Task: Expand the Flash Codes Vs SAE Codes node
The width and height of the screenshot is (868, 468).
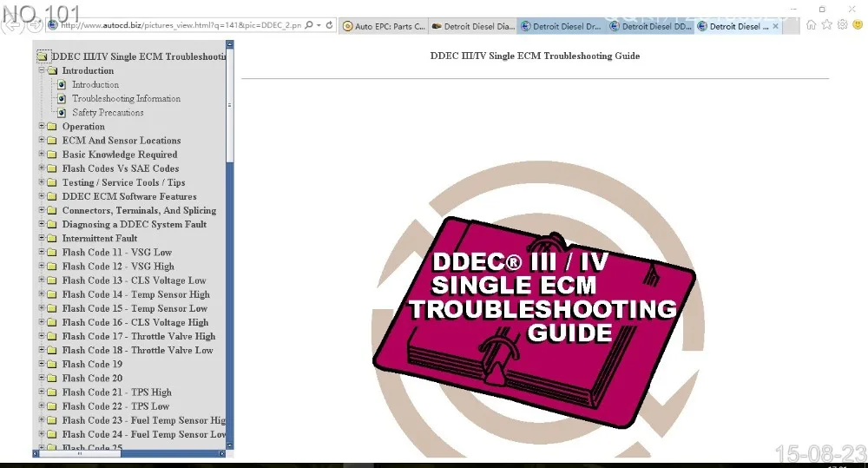Action: [x=42, y=168]
